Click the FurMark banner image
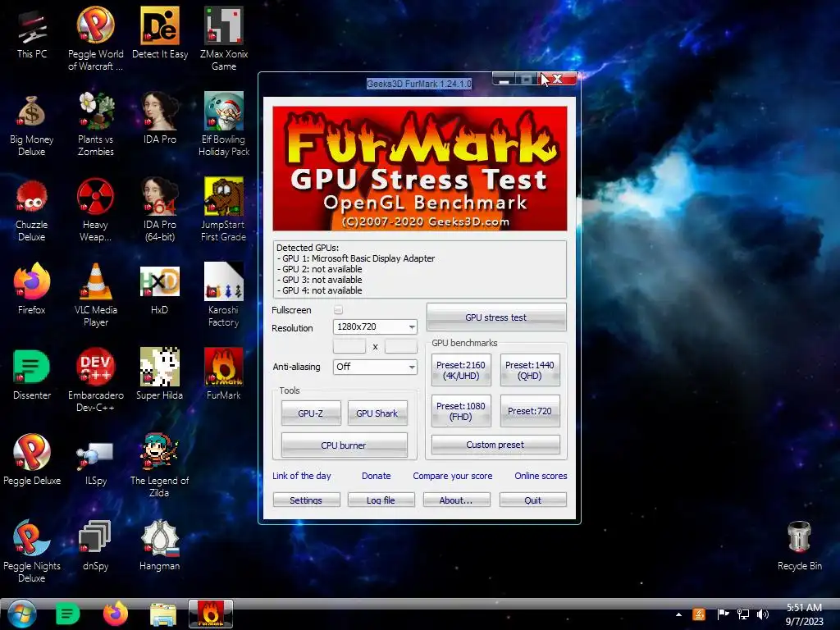 (420, 168)
